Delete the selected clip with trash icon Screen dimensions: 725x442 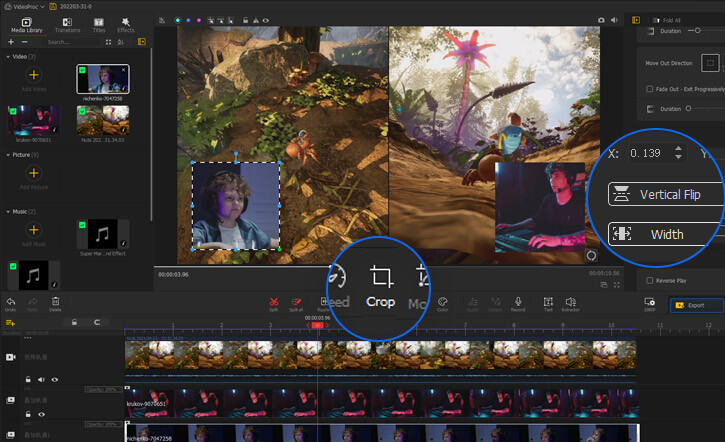(x=55, y=301)
